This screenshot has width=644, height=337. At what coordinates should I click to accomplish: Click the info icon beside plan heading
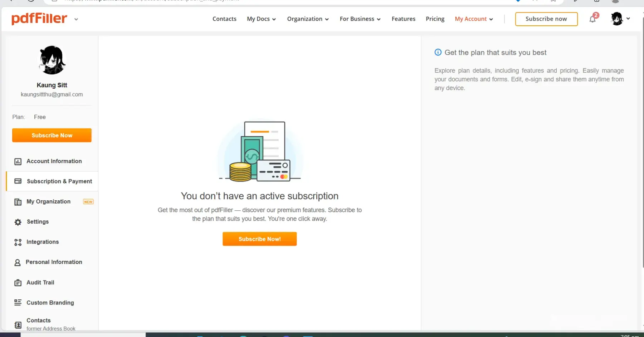[438, 53]
